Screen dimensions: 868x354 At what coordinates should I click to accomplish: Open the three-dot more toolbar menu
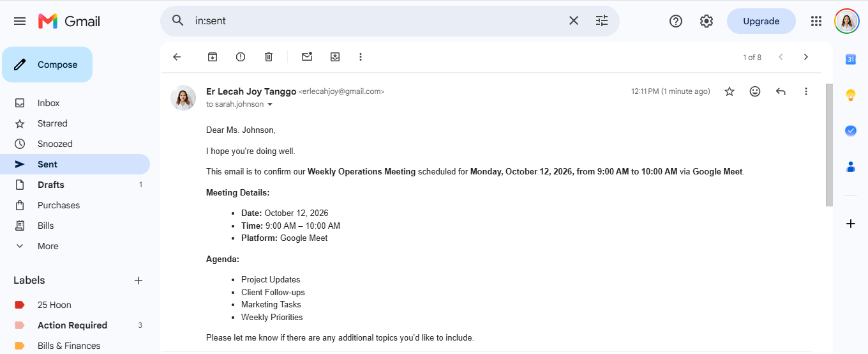tap(361, 57)
